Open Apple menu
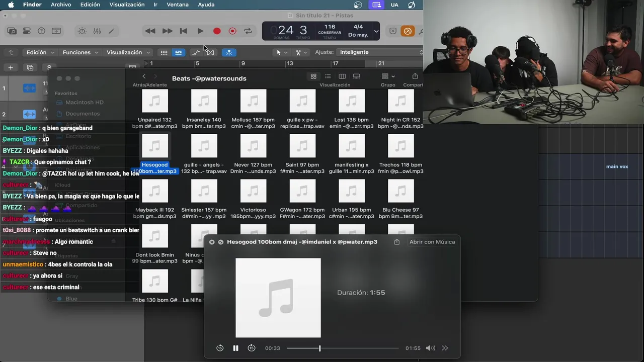 click(x=11, y=5)
